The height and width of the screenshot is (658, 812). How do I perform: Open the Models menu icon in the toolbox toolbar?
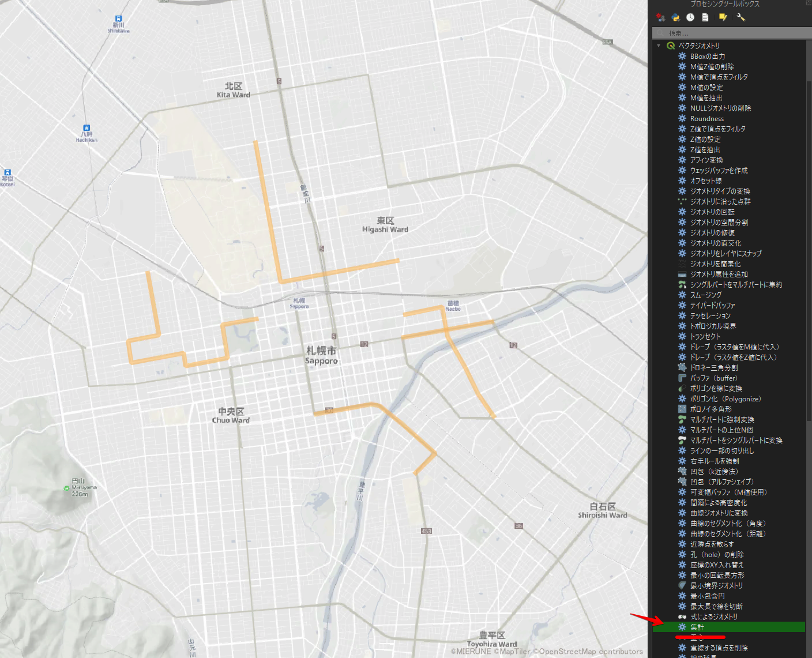661,18
